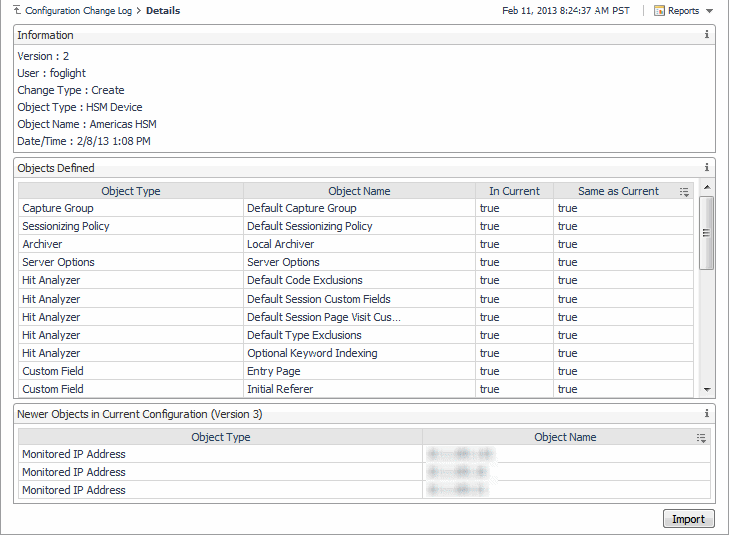The width and height of the screenshot is (729, 535).
Task: Click the Object Name : Americas HSM text
Action: click(x=87, y=124)
